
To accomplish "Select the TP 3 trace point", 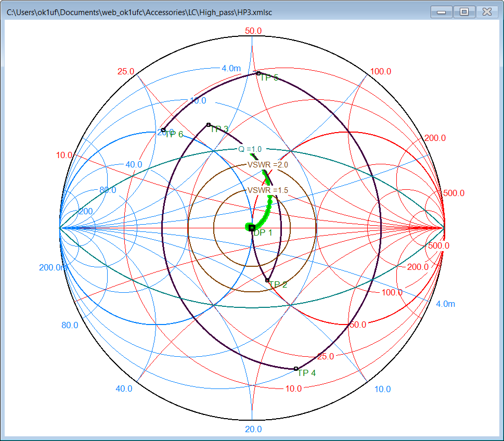I will tap(209, 125).
